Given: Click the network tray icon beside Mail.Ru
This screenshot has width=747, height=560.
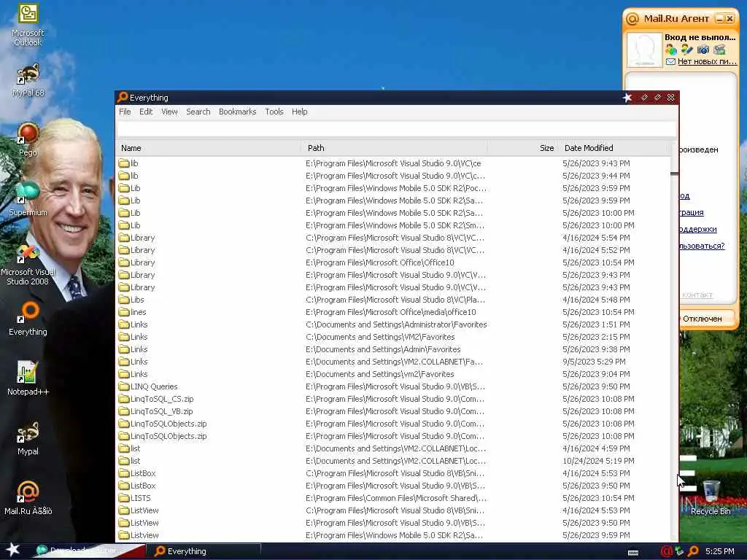Looking at the screenshot, I should pyautogui.click(x=679, y=551).
